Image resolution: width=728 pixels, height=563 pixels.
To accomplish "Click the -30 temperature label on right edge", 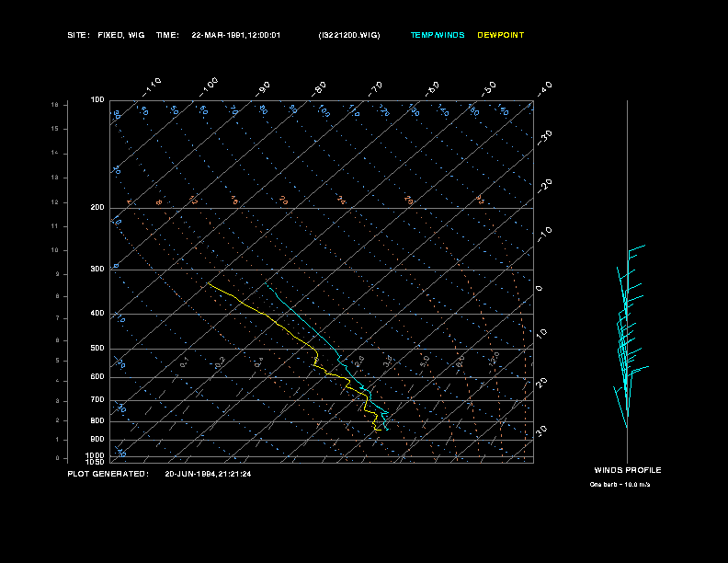I will click(545, 137).
